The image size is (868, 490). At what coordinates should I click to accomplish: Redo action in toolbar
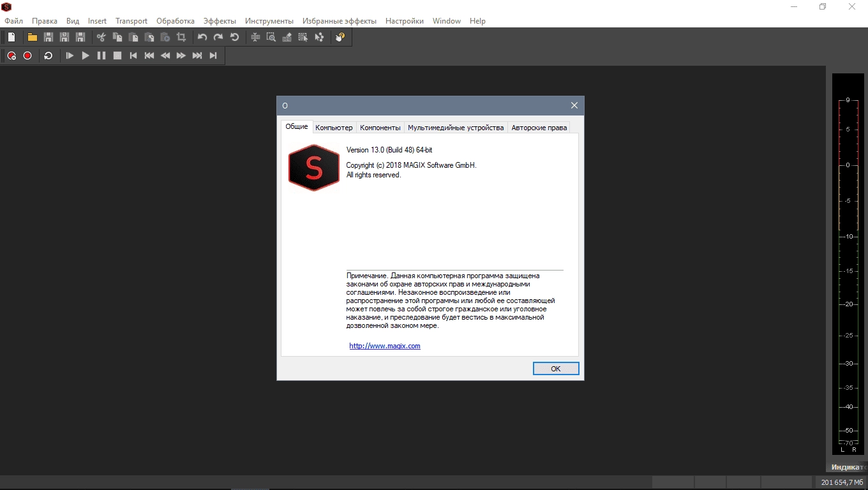(x=218, y=37)
